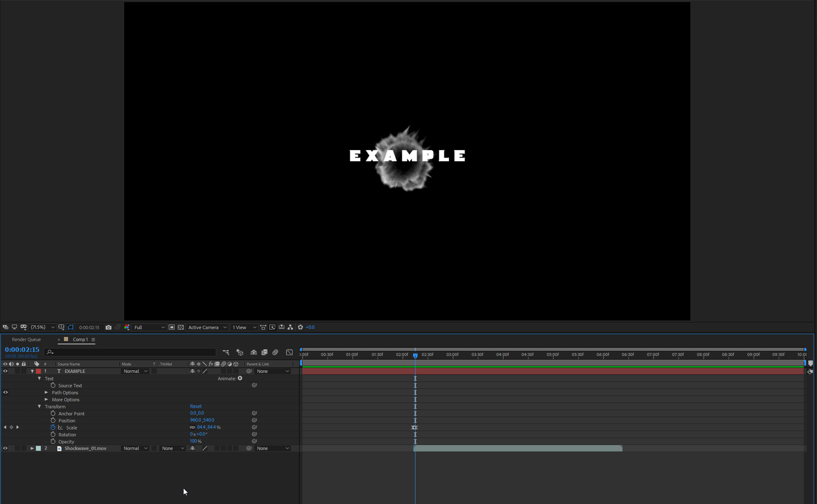The width and height of the screenshot is (817, 504).
Task: Open the 3D glasses view options icon
Action: tap(24, 327)
